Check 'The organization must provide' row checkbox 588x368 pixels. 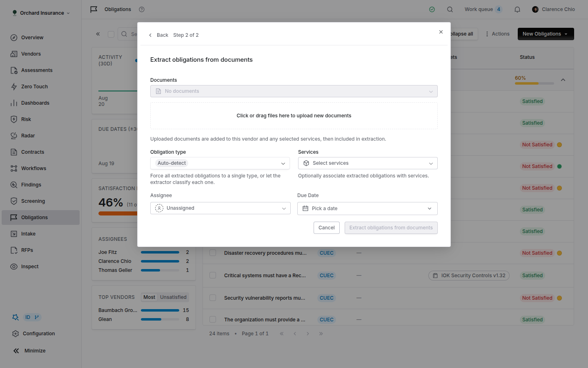click(213, 319)
